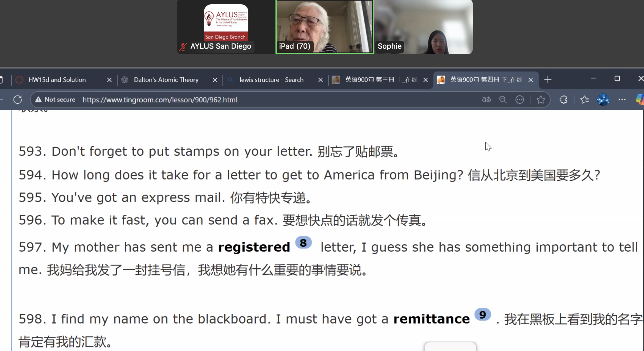Select the iPad (70) video thumbnail
Image resolution: width=644 pixels, height=351 pixels.
(x=325, y=27)
